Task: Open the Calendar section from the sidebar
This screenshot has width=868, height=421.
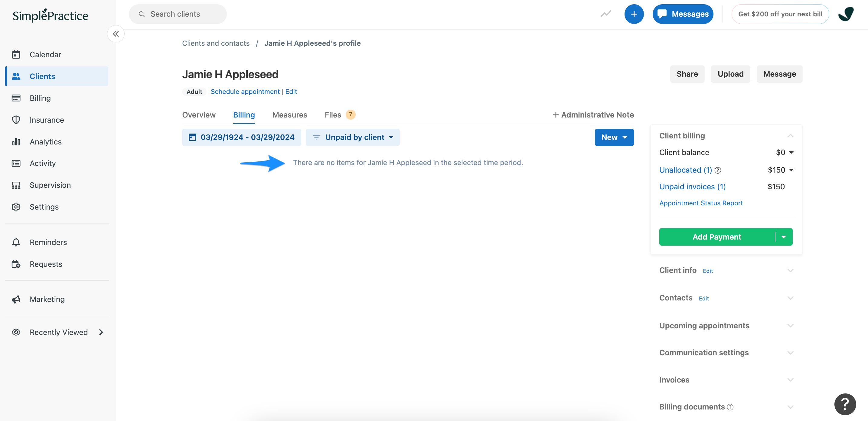Action: coord(16,54)
